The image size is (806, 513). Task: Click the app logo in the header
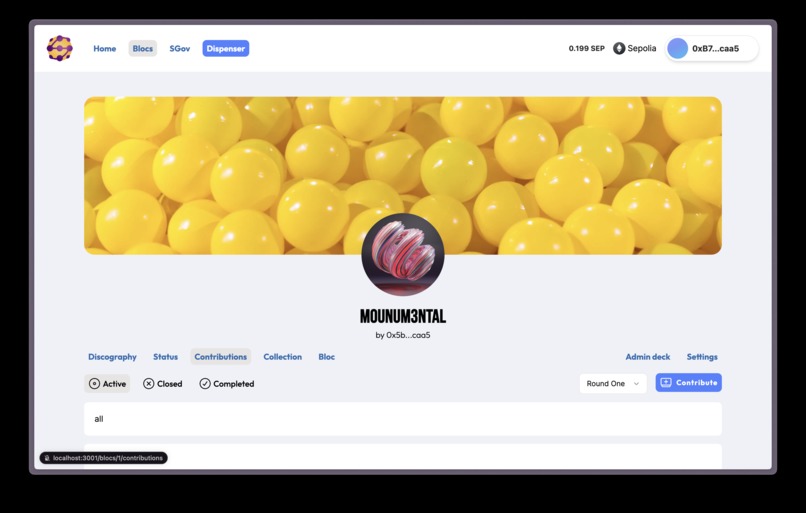(x=60, y=48)
